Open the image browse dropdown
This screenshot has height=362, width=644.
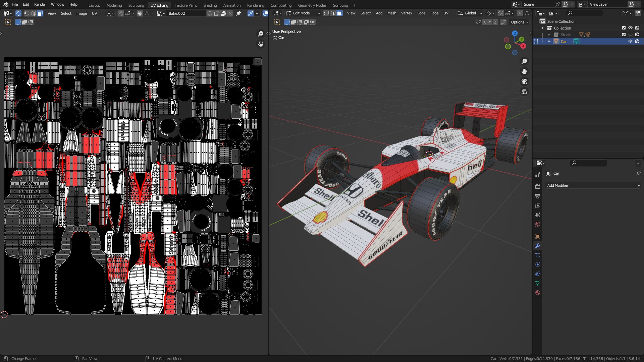pyautogui.click(x=161, y=13)
